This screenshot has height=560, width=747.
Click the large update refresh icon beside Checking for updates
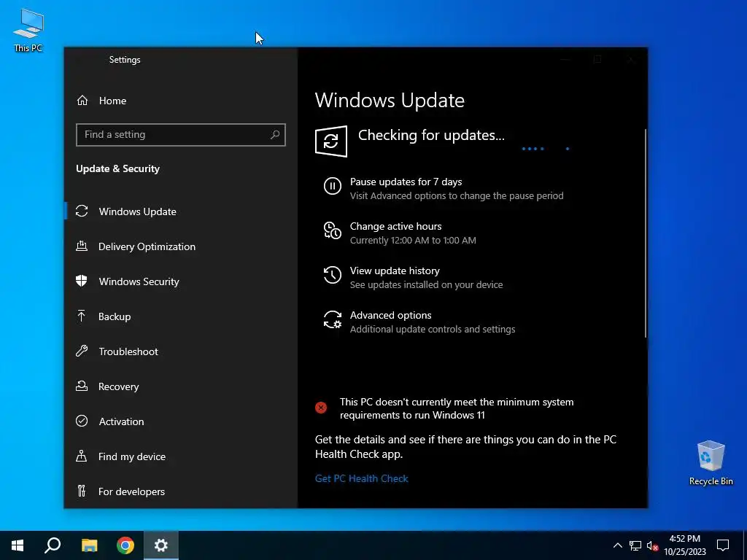pos(331,141)
